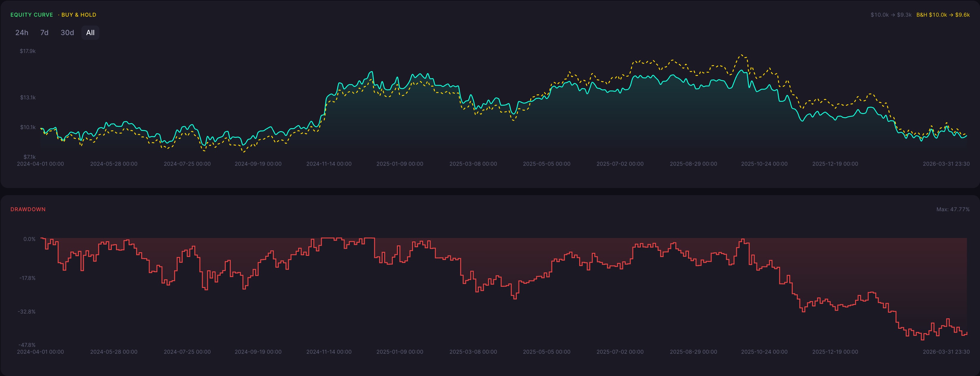Click the $13.1k equity axis label
980x376 pixels.
(28, 98)
